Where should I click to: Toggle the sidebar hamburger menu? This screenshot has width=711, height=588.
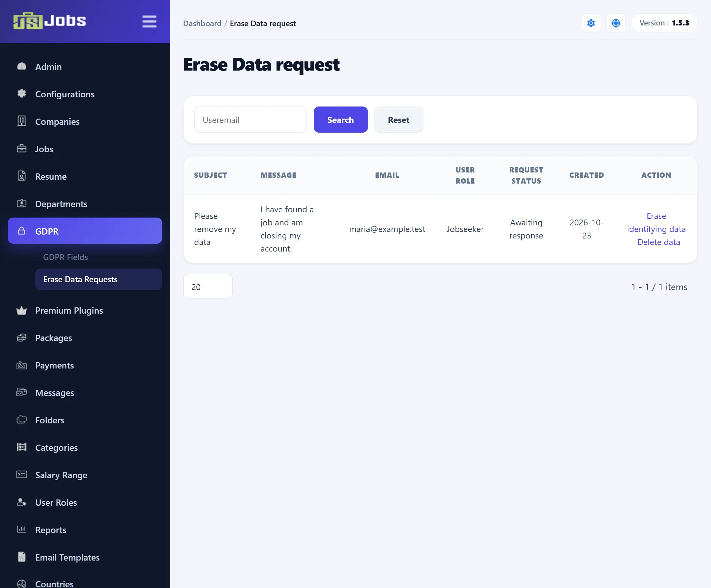149,21
